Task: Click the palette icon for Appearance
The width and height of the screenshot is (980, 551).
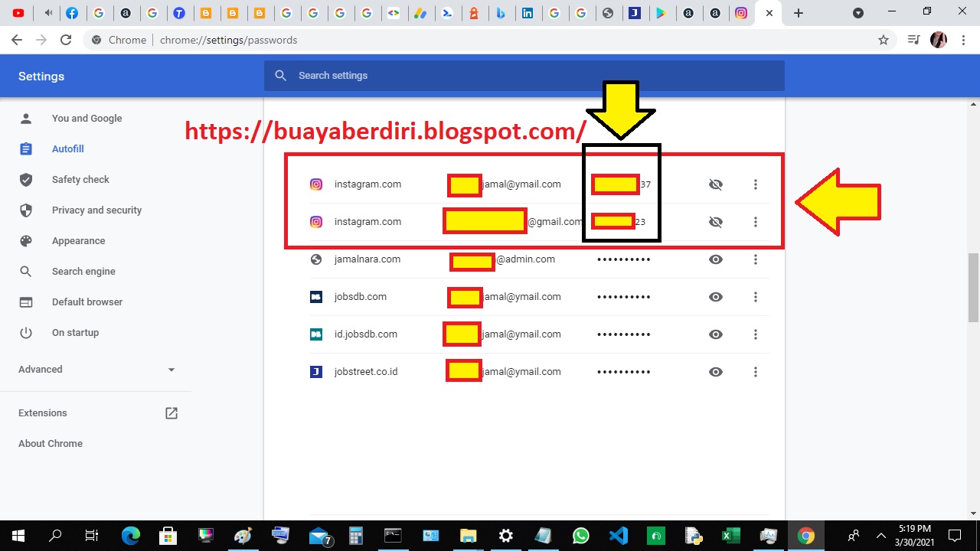Action: tap(26, 241)
